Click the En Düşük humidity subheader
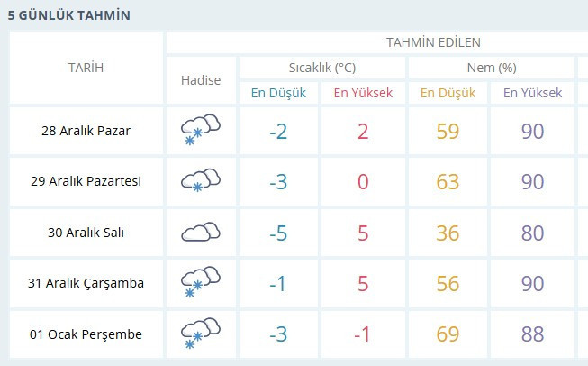 pos(448,93)
